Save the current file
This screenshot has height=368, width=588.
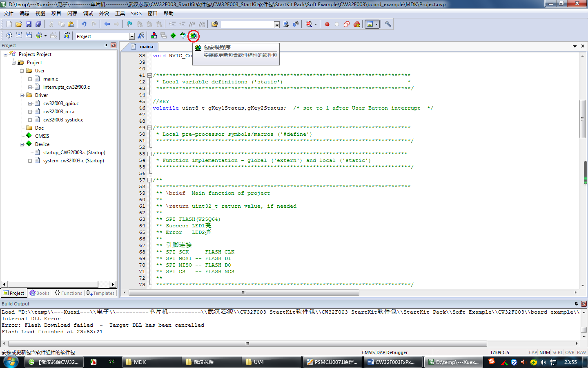29,24
